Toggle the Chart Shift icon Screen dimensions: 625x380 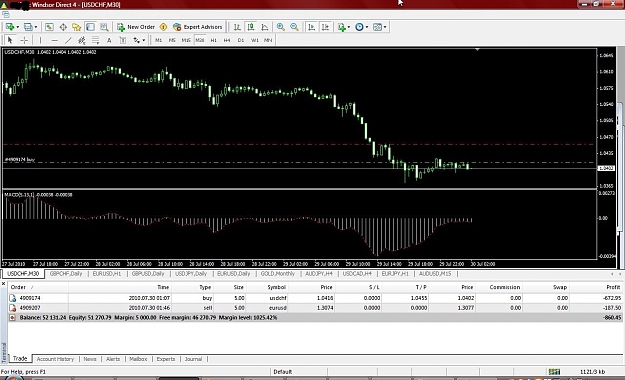[x=326, y=27]
